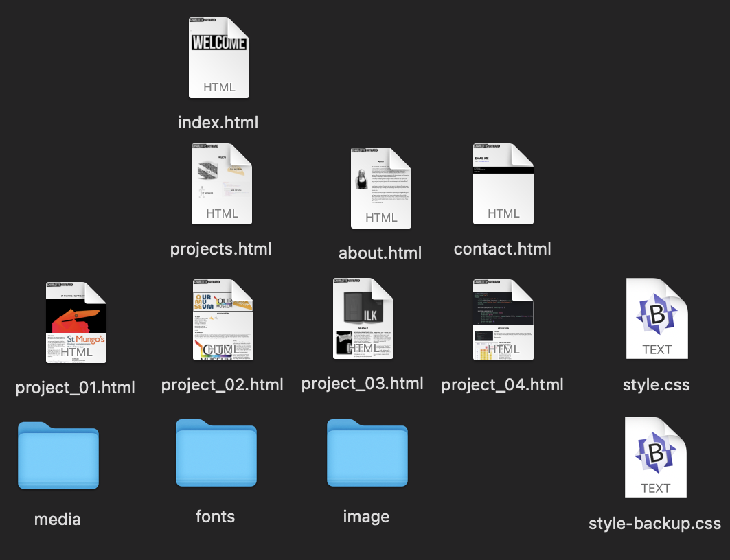The height and width of the screenshot is (560, 730).
Task: Click the 'project_03.html' file name label
Action: (x=362, y=383)
